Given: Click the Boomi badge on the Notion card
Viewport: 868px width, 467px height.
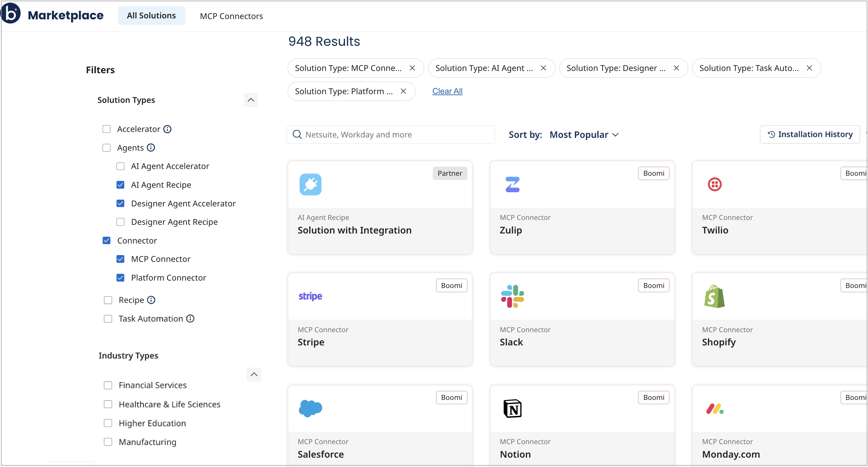Looking at the screenshot, I should point(653,397).
